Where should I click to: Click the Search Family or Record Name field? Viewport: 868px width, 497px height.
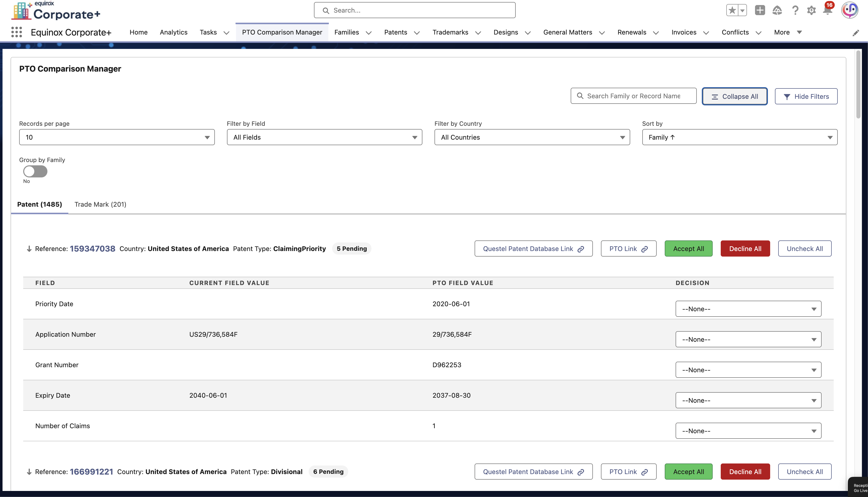tap(634, 96)
